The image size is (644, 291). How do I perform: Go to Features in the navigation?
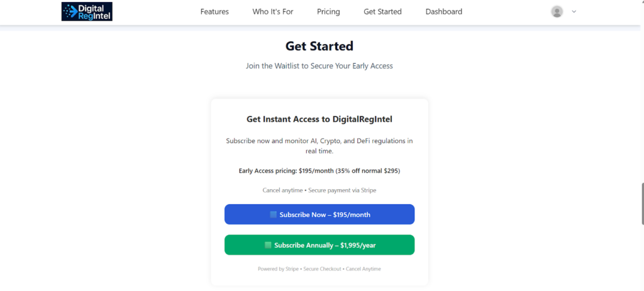tap(214, 11)
